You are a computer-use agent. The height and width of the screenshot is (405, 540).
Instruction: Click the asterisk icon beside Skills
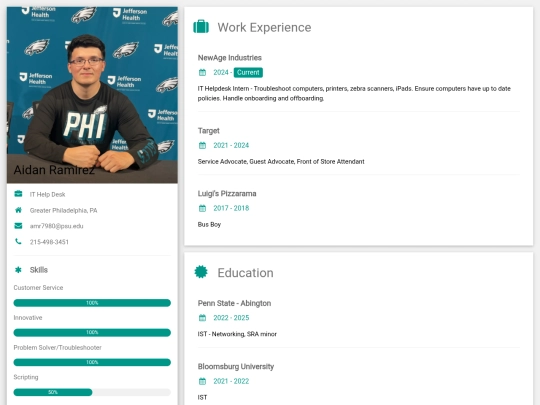coord(18,270)
